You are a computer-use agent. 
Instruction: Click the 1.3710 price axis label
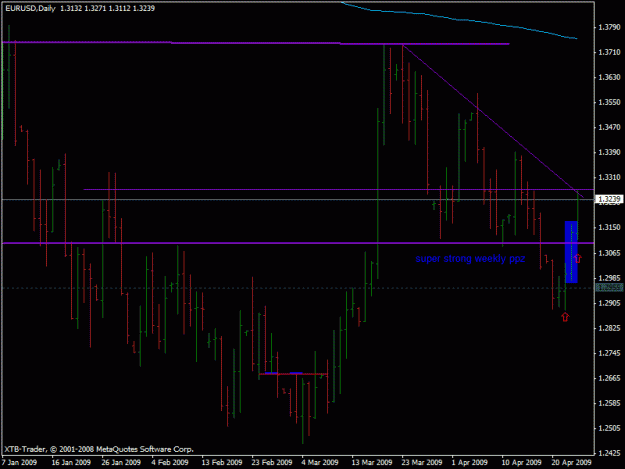pyautogui.click(x=609, y=52)
